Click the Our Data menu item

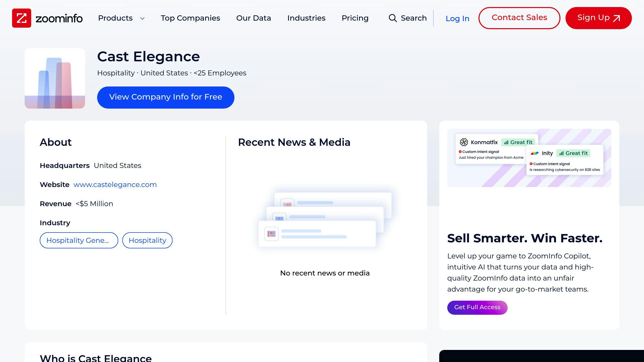[x=253, y=18]
